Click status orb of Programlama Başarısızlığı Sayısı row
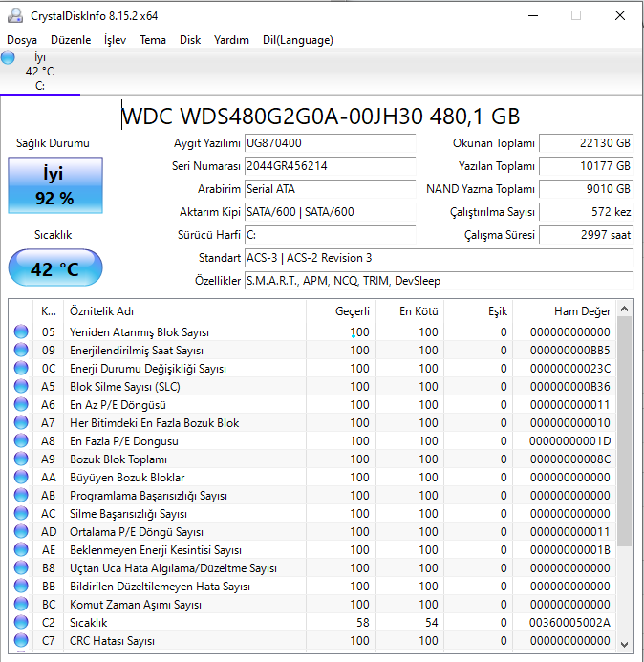644x662 pixels. tap(21, 495)
